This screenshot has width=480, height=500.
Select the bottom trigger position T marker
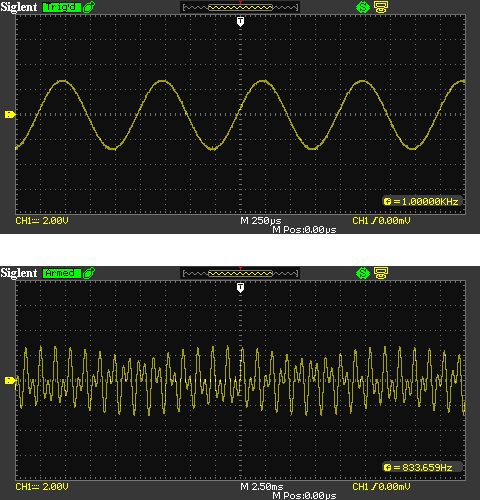click(x=240, y=288)
